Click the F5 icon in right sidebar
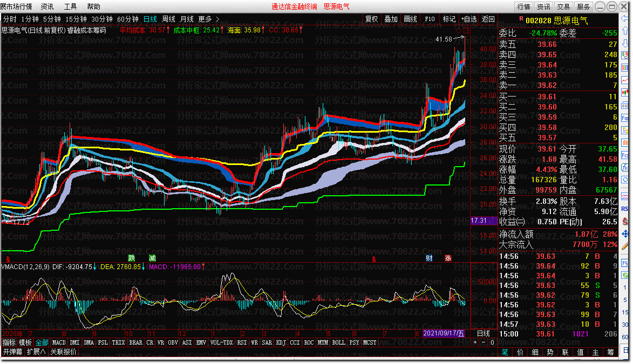 tap(625, 263)
